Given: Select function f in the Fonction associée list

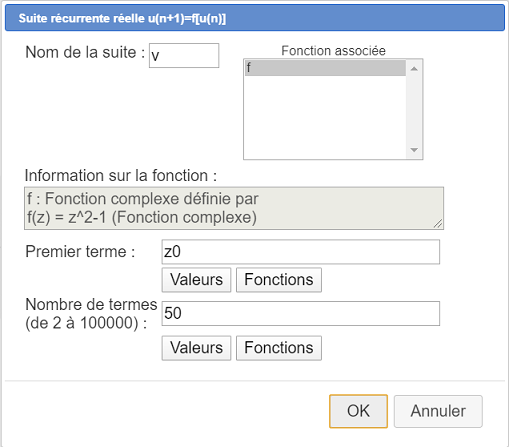Looking at the screenshot, I should coord(325,68).
